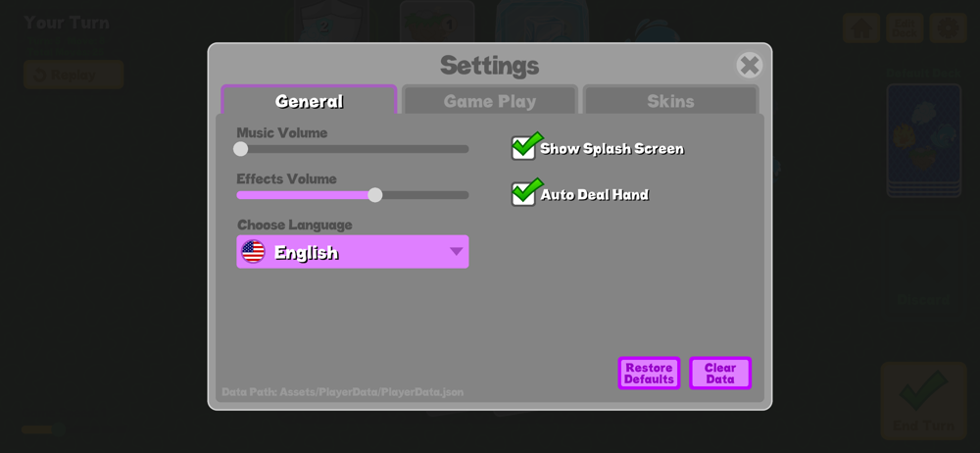Click the dimmed home icon button
The height and width of the screenshot is (453, 980).
[x=861, y=28]
